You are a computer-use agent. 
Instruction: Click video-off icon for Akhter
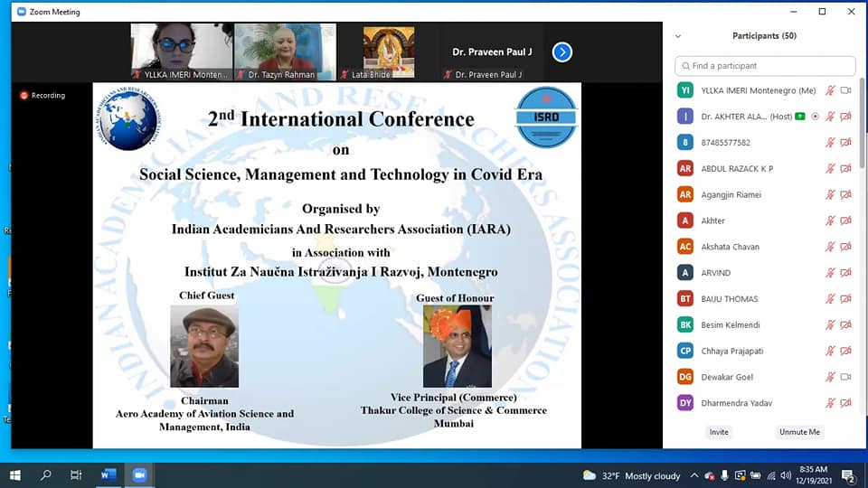coord(846,221)
